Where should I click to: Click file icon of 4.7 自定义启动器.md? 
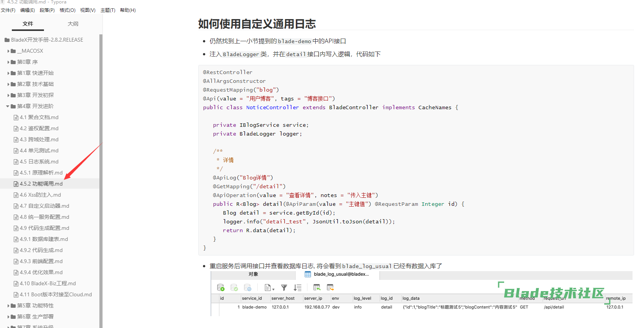tap(16, 206)
